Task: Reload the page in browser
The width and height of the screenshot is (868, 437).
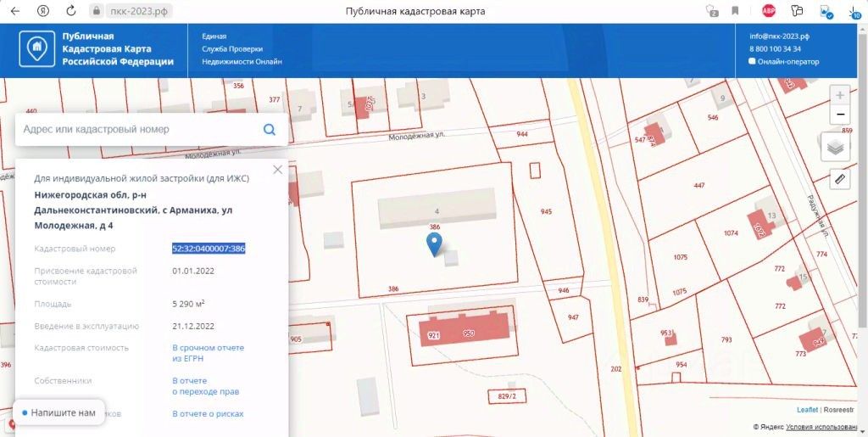Action: pyautogui.click(x=71, y=10)
